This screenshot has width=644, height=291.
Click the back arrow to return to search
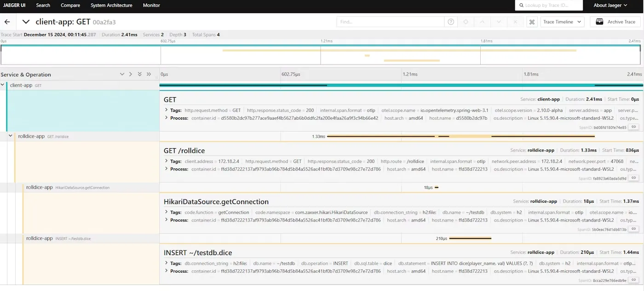[7, 22]
